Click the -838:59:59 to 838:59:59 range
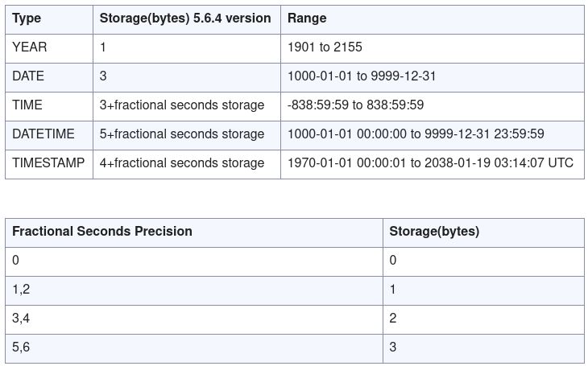Viewport: 588px width, 366px height. 355,105
